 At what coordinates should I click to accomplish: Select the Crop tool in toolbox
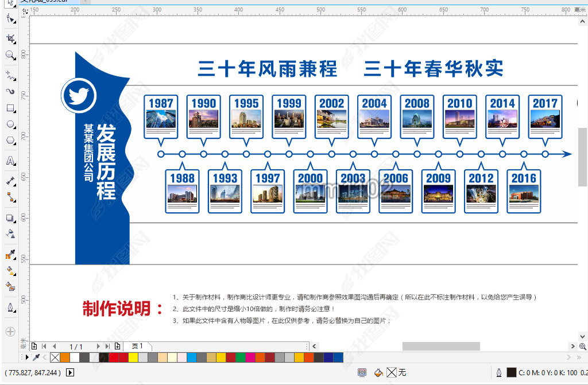(10, 38)
